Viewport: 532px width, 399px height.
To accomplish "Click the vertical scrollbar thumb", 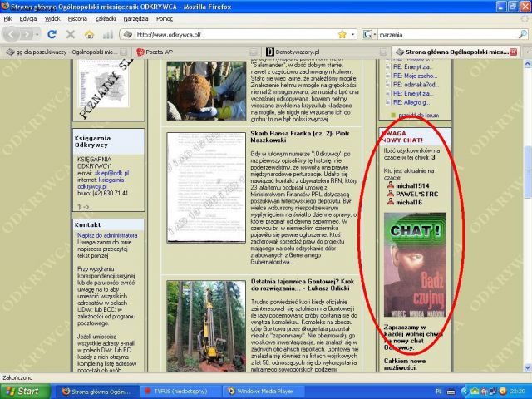I will pos(528,172).
